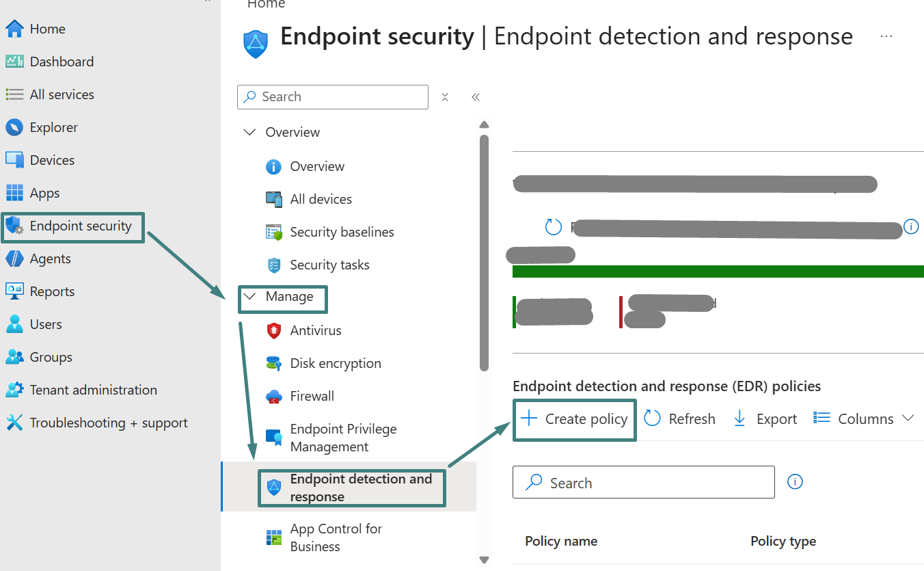The image size is (924, 571).
Task: Click the Home breadcrumb link
Action: 266,5
